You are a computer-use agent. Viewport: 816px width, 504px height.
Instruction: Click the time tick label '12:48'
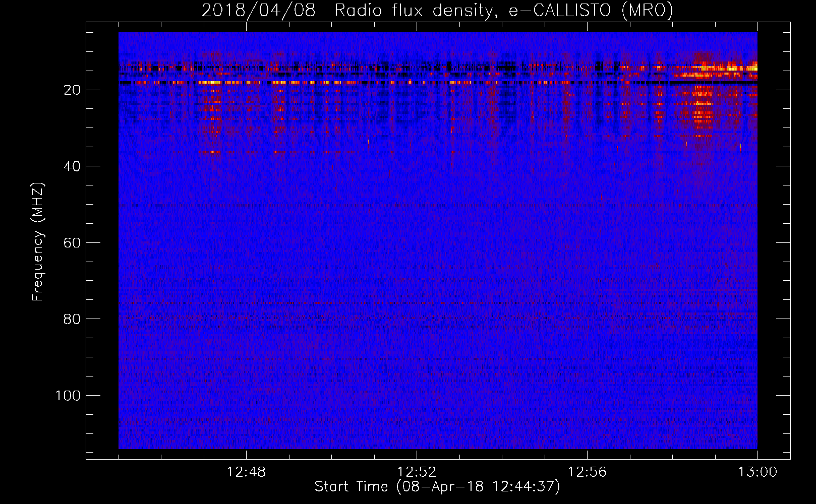click(246, 472)
